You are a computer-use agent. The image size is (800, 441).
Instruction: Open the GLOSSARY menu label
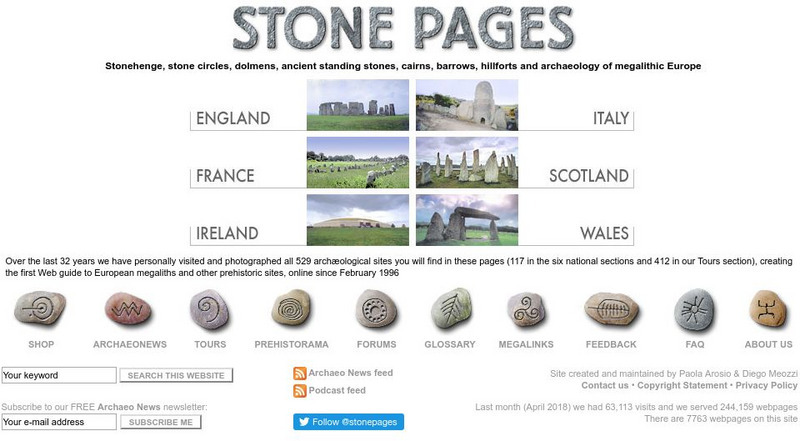450,345
